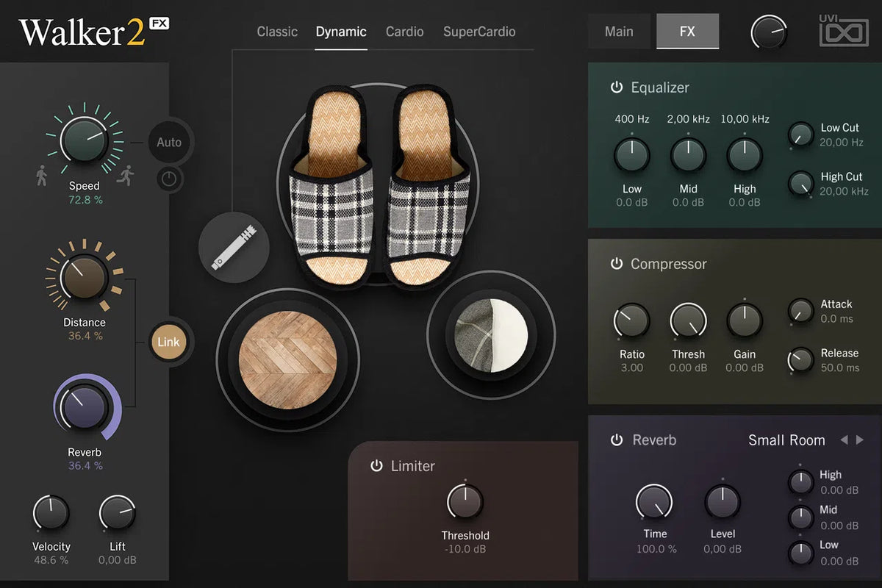Viewport: 882px width, 588px height.
Task: Click the fabric material surface circle
Action: [491, 335]
